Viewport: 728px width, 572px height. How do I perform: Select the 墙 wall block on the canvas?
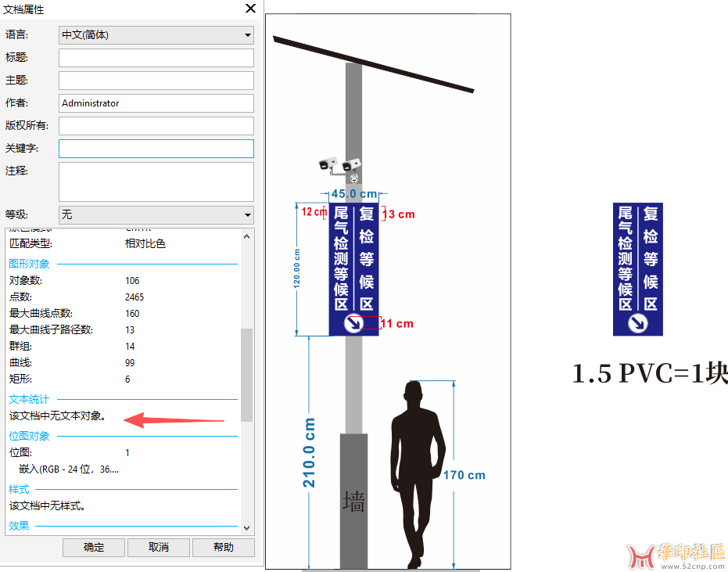353,502
